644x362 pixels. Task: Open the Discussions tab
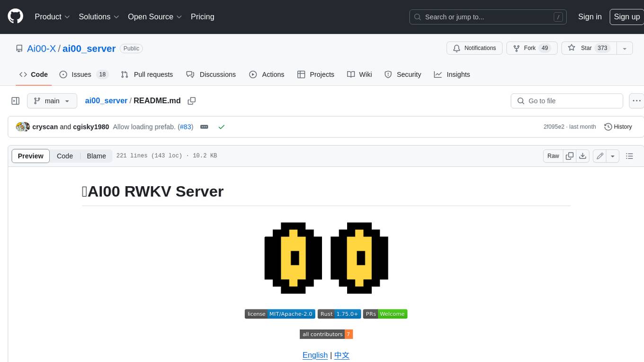(211, 74)
